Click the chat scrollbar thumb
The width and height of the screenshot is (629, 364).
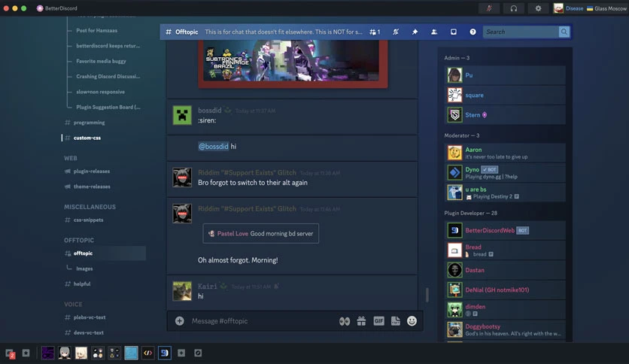point(427,295)
